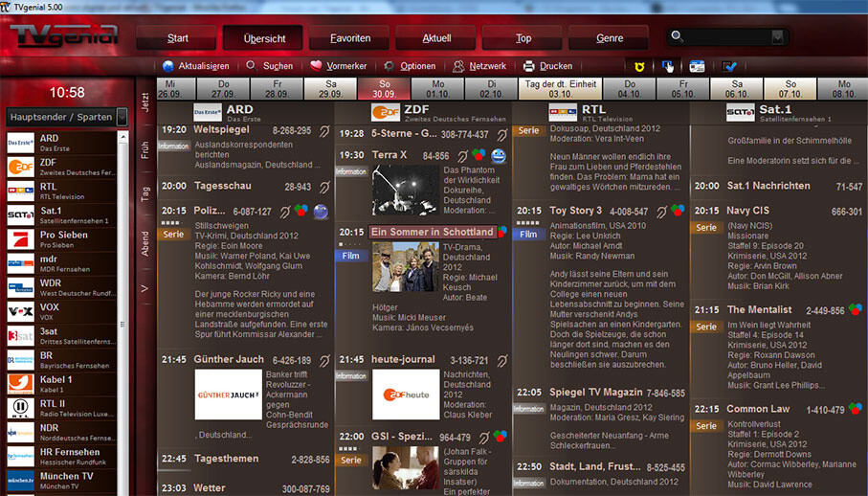
Task: Switch to the Top tab
Action: pos(523,38)
